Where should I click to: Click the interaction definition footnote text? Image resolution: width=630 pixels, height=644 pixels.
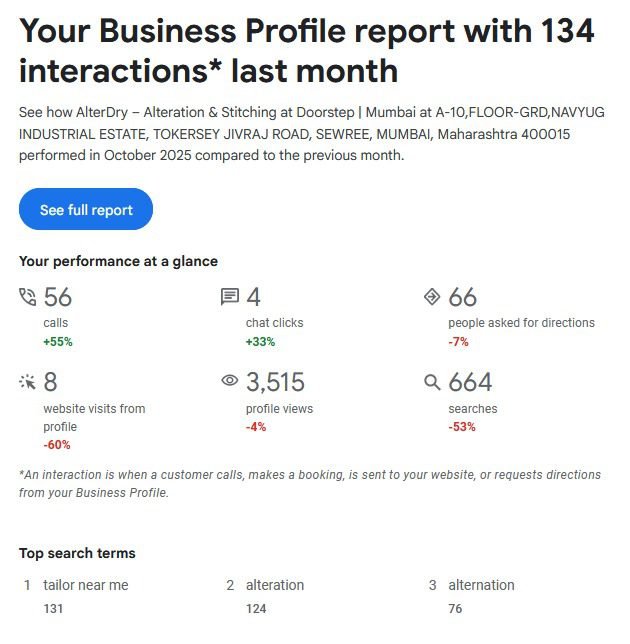pyautogui.click(x=310, y=484)
